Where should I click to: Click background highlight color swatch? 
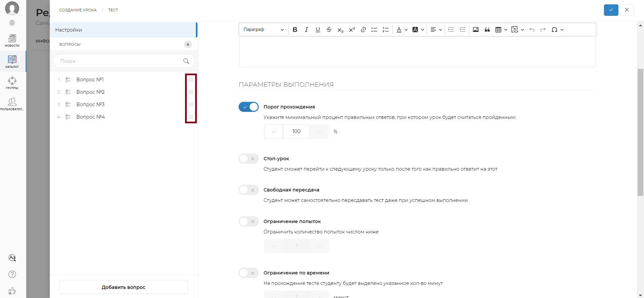415,30
